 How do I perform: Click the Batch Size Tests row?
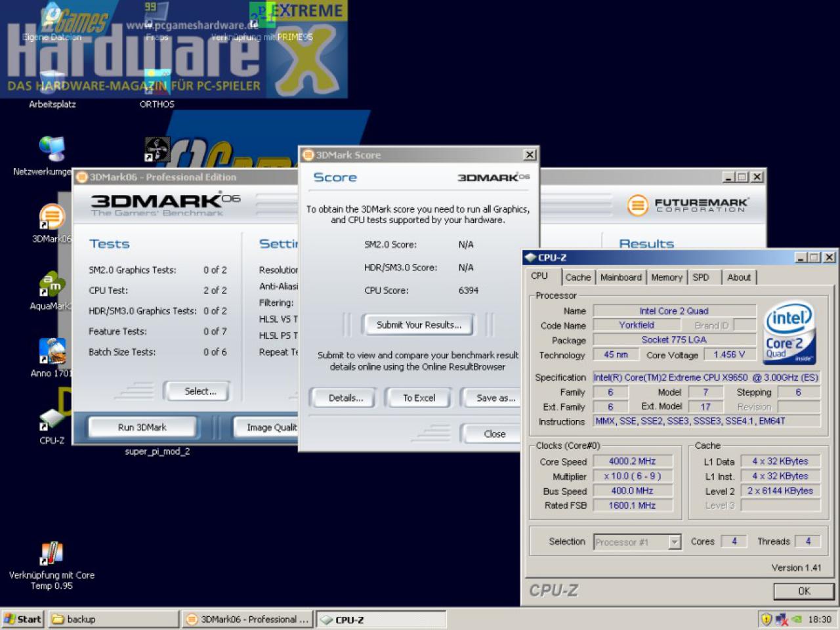(158, 352)
